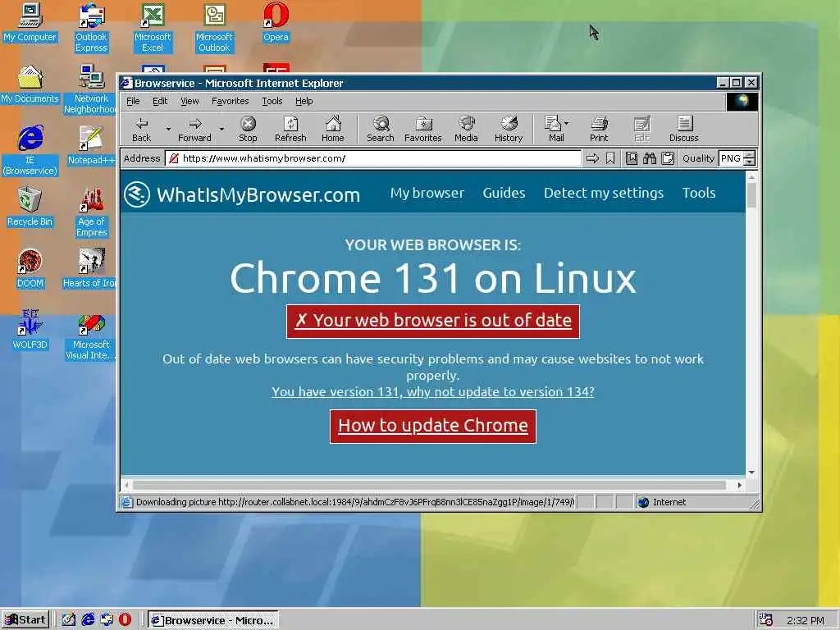Stop the page from loading
The height and width of the screenshot is (630, 840).
pyautogui.click(x=248, y=129)
